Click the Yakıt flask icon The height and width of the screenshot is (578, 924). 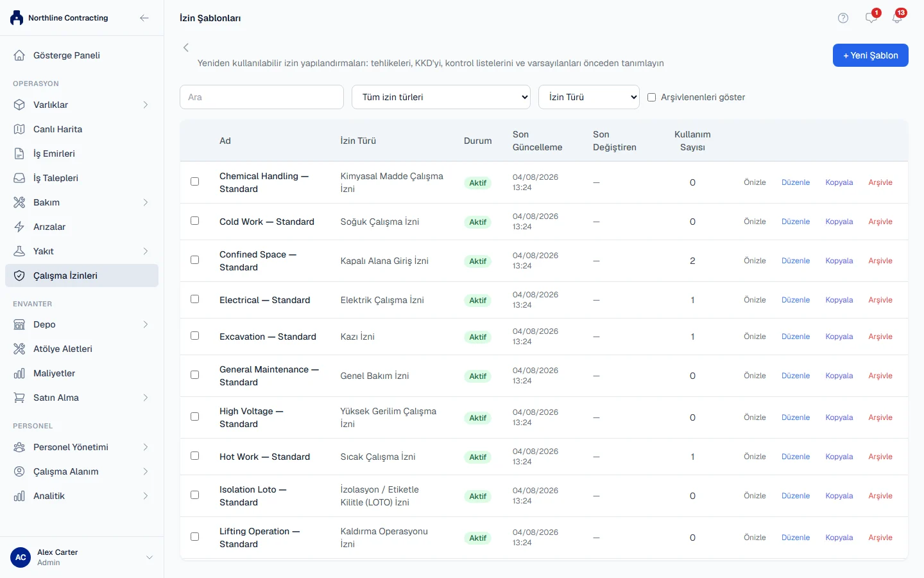click(19, 251)
